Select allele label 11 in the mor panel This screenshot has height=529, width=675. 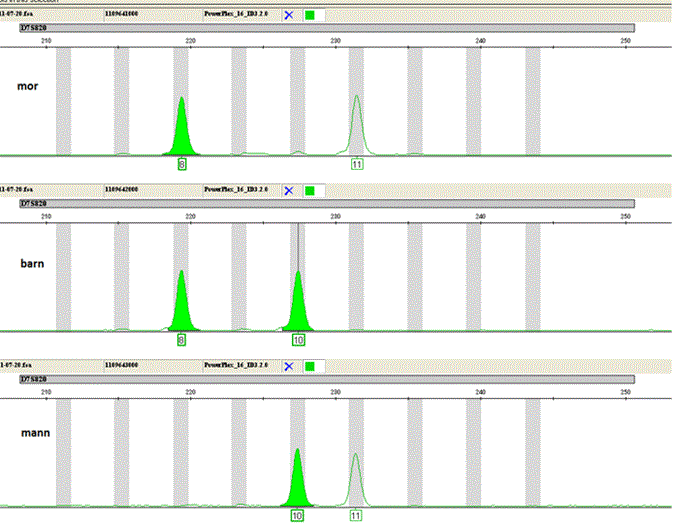coord(357,163)
